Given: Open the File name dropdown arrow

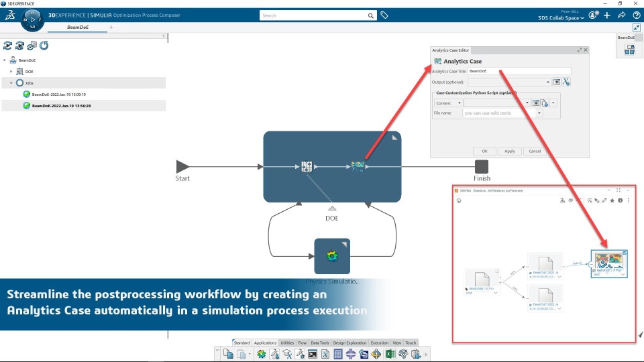Looking at the screenshot, I should point(539,113).
